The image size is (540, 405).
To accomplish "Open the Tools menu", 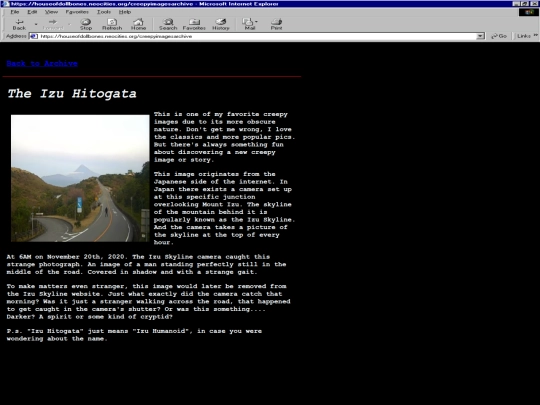I will [x=104, y=12].
